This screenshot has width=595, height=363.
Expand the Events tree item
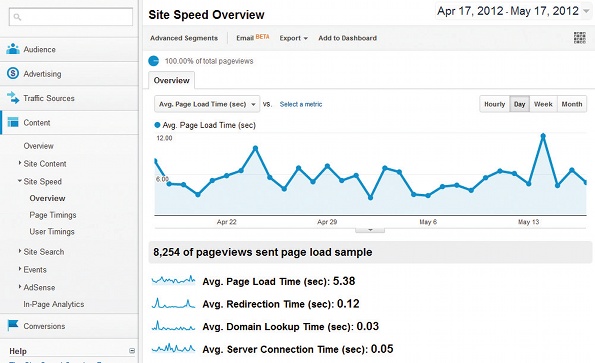point(19,269)
